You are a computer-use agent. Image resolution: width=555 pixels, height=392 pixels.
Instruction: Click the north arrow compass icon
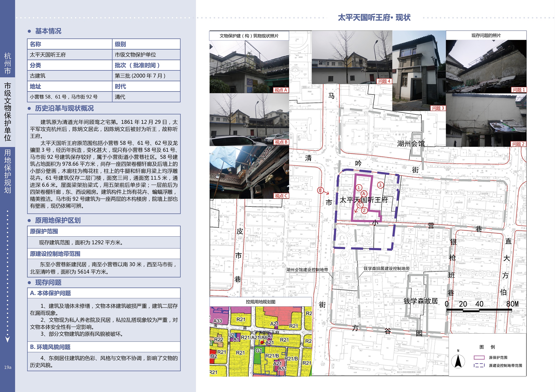click(x=458, y=361)
